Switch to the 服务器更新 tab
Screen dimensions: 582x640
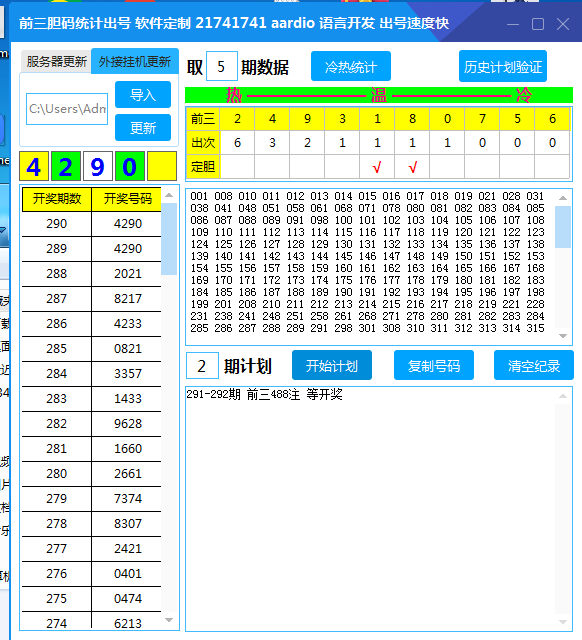click(56, 62)
